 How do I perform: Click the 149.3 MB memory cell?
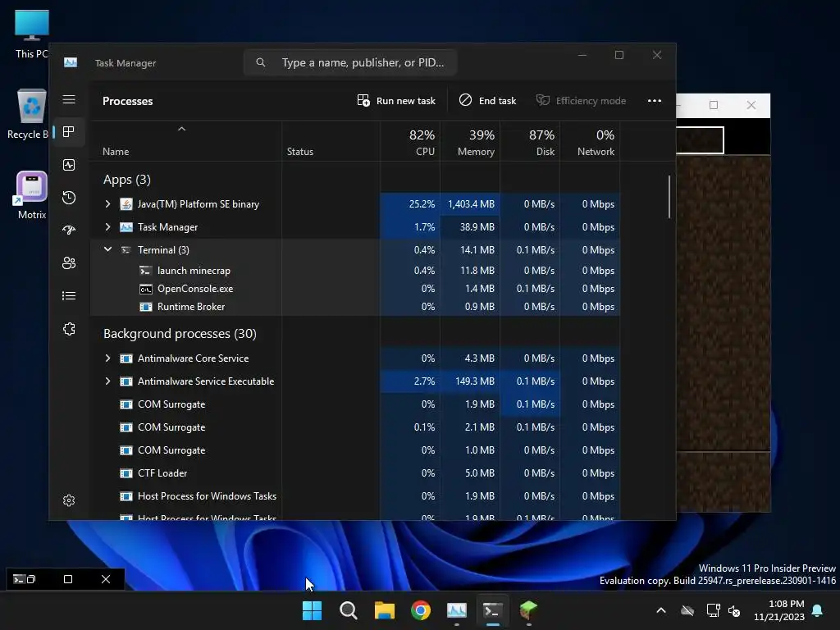[470, 381]
